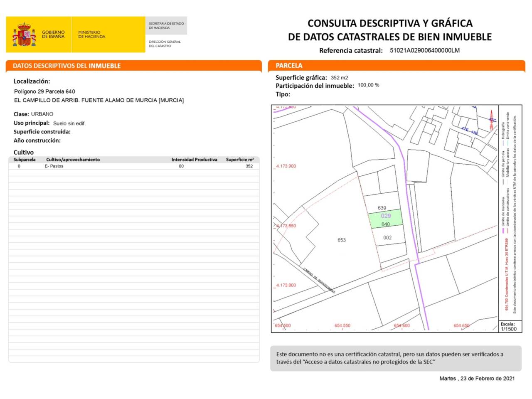Viewport: 532px width, 399px height.
Task: Click "SECRETARÍA DE ESTADO DE HACIENDA" text
Action: click(x=166, y=26)
